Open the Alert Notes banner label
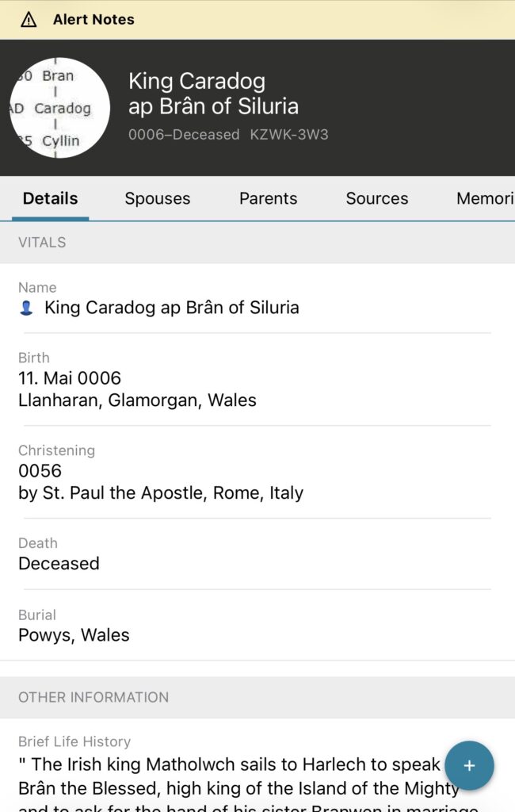 pos(93,20)
